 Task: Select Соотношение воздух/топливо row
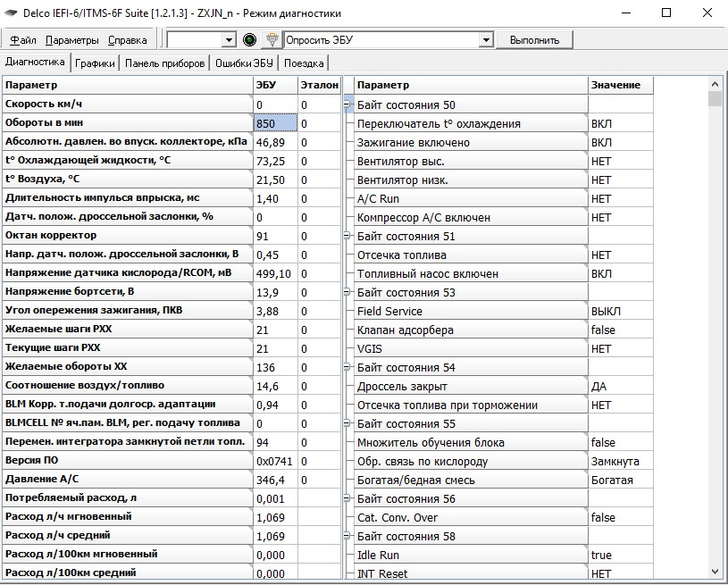[x=128, y=385]
